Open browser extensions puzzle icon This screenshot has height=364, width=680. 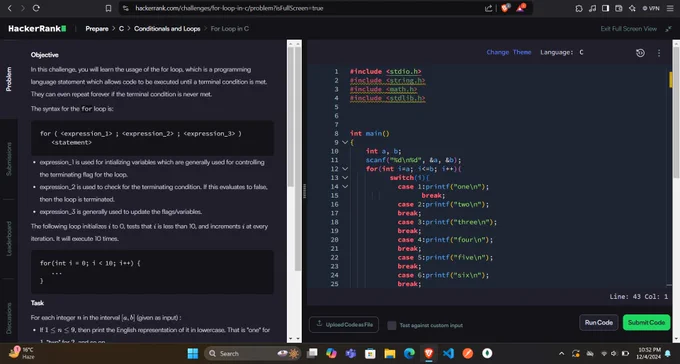tap(579, 8)
